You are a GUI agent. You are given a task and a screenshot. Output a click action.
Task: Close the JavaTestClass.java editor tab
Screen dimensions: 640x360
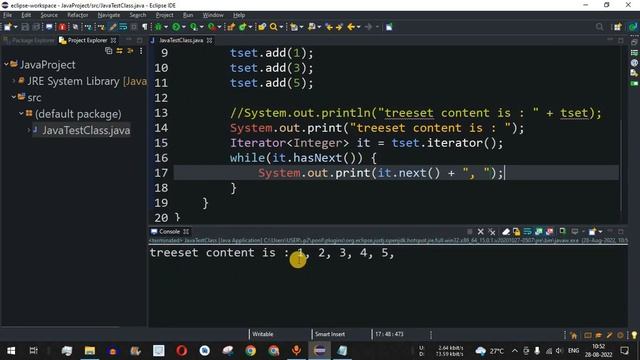[209, 40]
